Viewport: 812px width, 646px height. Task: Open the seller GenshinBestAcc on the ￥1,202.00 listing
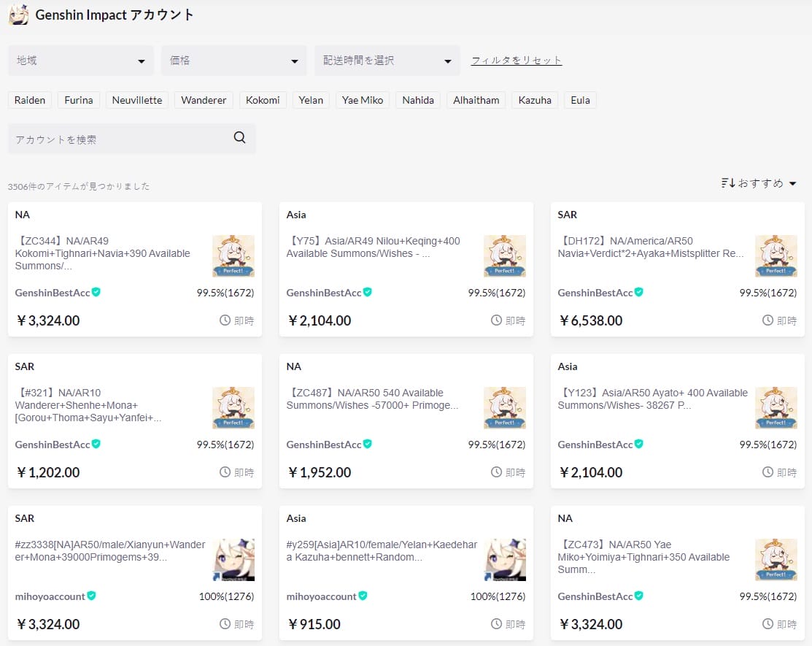(53, 445)
